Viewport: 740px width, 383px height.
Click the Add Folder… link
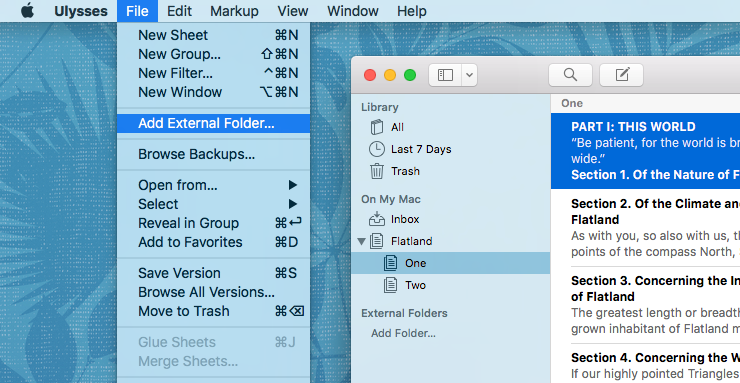click(403, 333)
